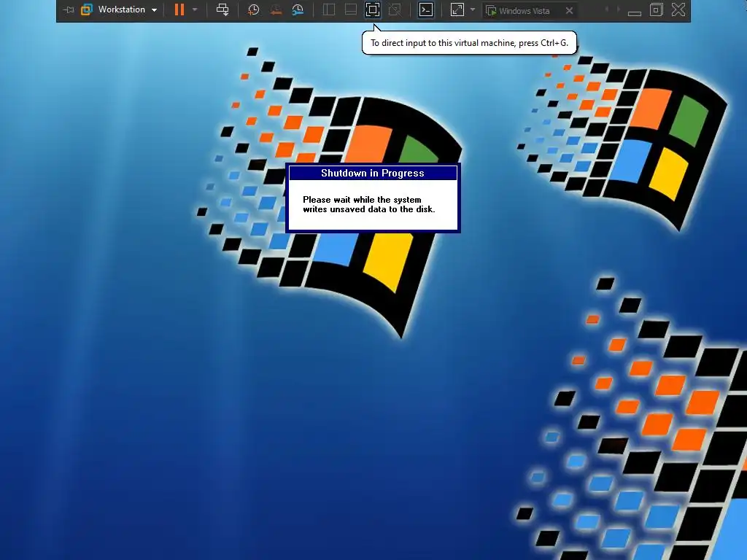Expand the stretch display options arrow

[x=473, y=9]
